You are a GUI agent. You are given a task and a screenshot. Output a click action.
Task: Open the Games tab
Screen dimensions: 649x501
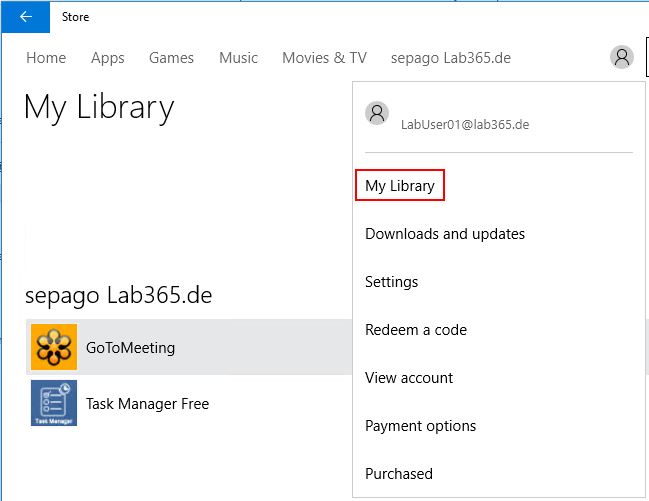pyautogui.click(x=171, y=58)
